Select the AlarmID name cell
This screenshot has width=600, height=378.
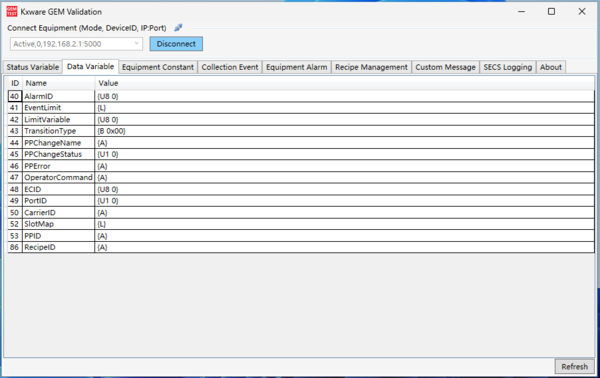tap(58, 96)
